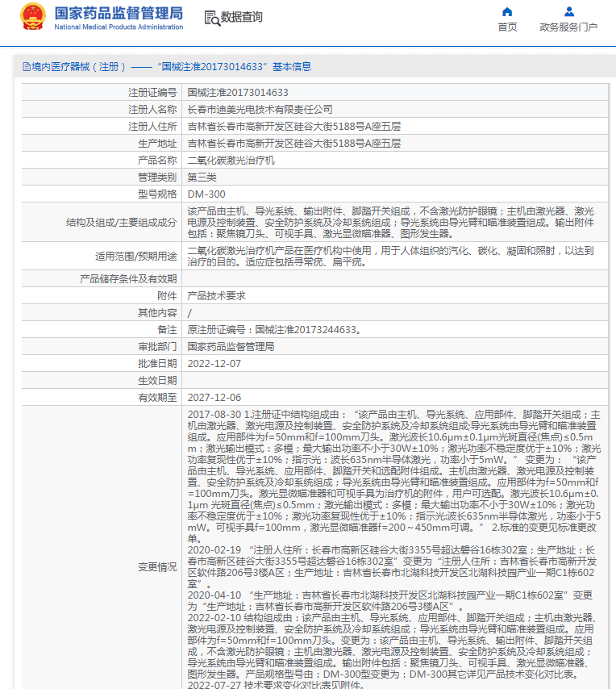This screenshot has width=616, height=689.
Task: Click 第三类 management category value
Action: [202, 177]
